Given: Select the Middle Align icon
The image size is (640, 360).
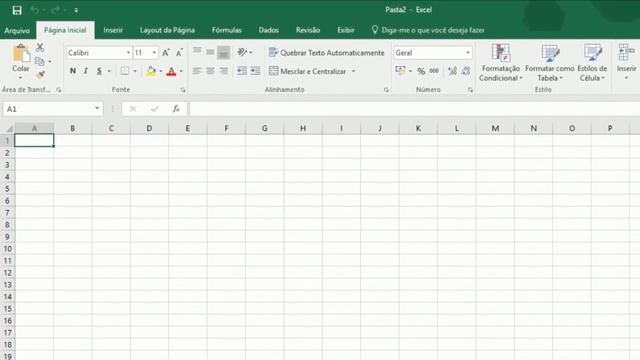Looking at the screenshot, I should (x=210, y=52).
